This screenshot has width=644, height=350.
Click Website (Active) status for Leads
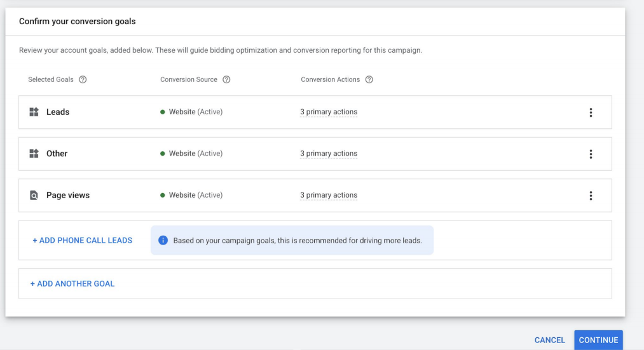click(x=195, y=112)
